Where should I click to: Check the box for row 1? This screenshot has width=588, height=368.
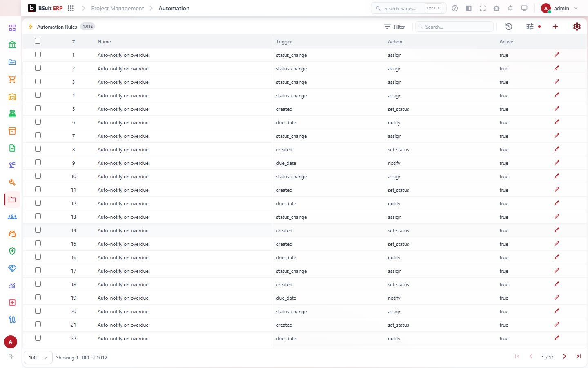(x=38, y=54)
